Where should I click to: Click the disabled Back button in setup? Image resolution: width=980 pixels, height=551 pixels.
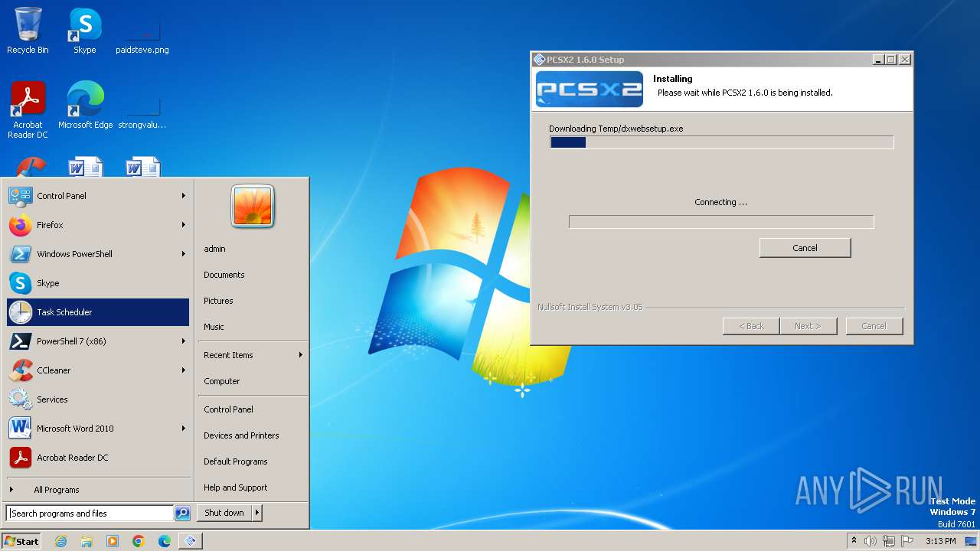751,326
